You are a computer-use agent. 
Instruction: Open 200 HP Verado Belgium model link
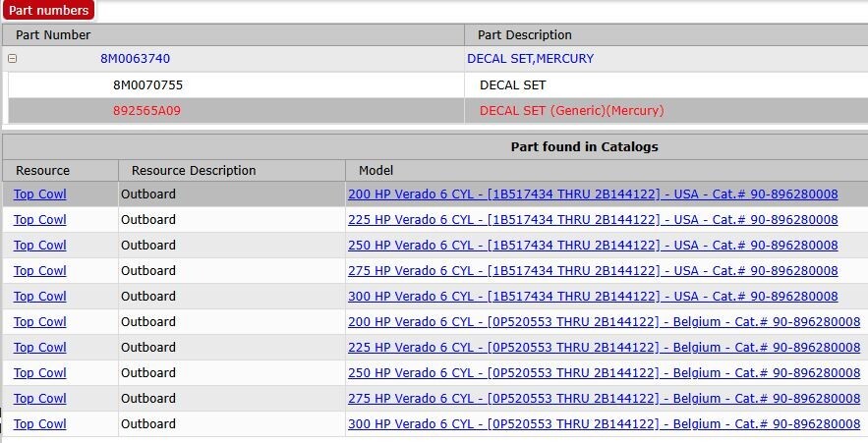pyautogui.click(x=604, y=321)
